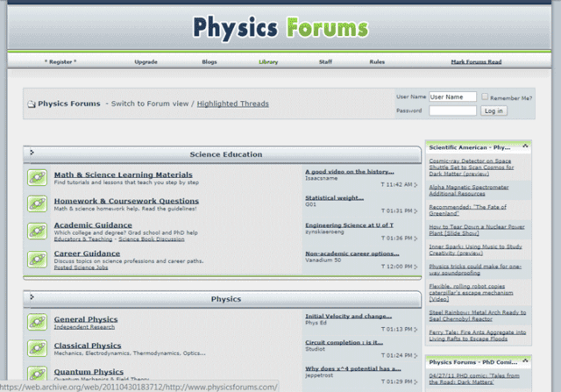Open Posted Science Jobs subforum

(x=81, y=267)
